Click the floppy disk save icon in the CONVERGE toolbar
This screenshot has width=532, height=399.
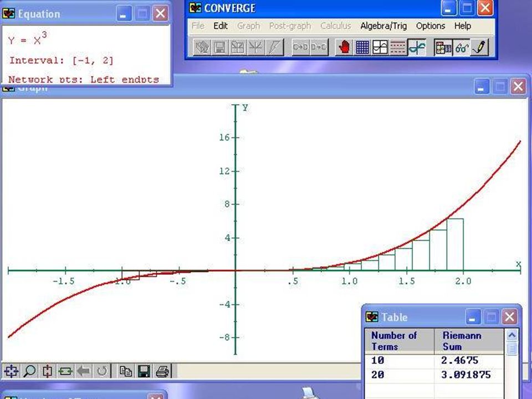pos(219,48)
